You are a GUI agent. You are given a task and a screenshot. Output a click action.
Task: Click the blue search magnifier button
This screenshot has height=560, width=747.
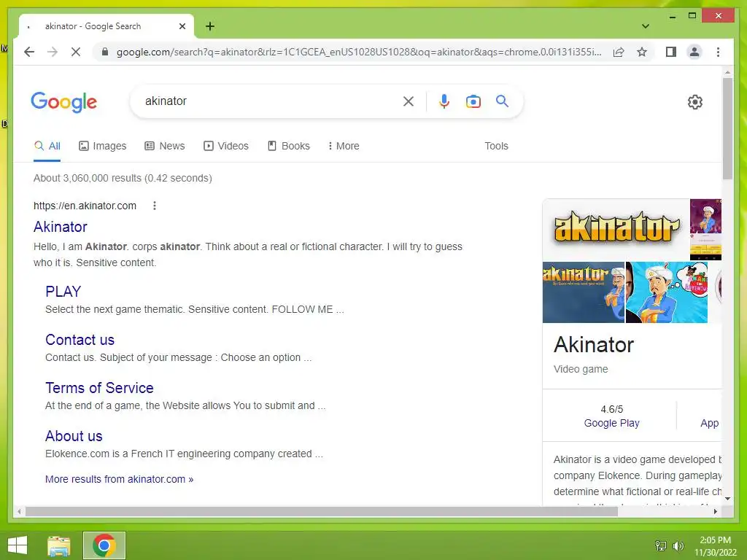tap(502, 101)
